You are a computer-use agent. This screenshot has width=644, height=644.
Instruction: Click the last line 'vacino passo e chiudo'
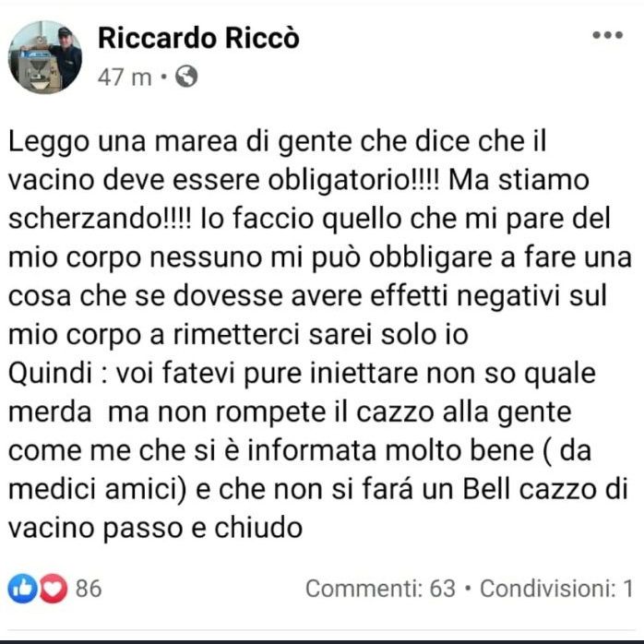[x=155, y=529]
